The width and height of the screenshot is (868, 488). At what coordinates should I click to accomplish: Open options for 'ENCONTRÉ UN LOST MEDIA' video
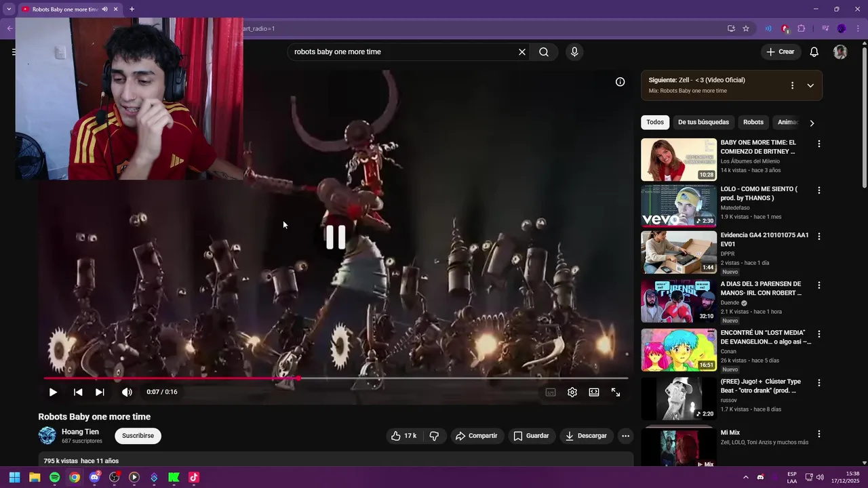pos(819,334)
